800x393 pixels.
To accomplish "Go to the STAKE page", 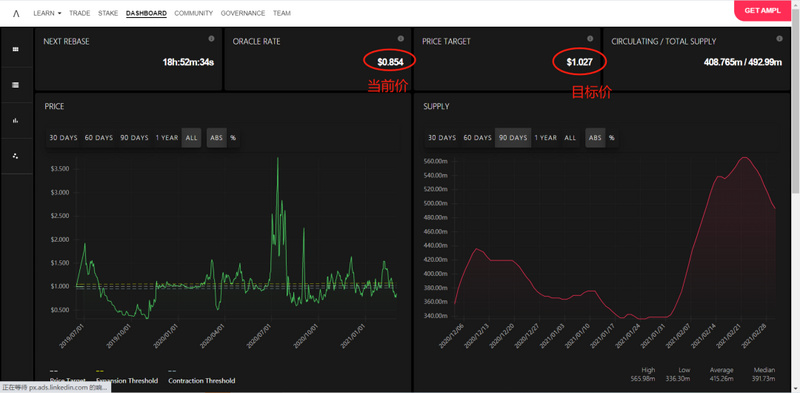I will pos(108,13).
